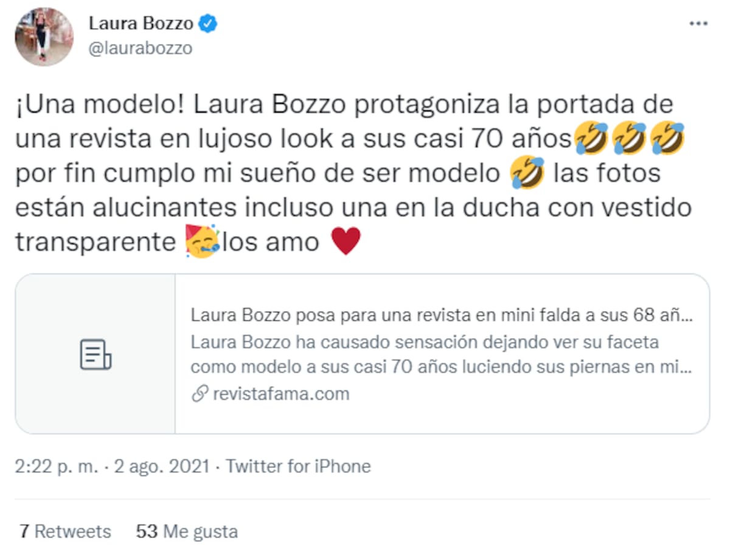The image size is (730, 560).
Task: Click the Twitter for iPhone source label
Action: [x=298, y=466]
